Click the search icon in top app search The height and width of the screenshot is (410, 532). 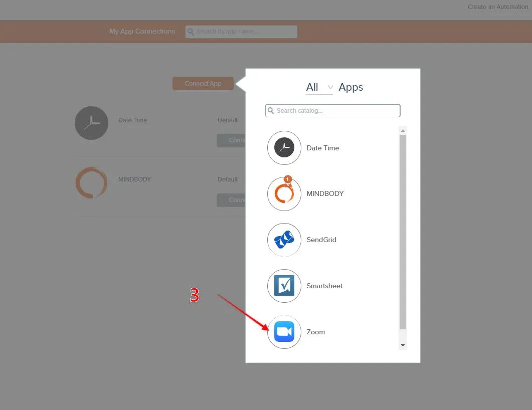click(x=191, y=32)
